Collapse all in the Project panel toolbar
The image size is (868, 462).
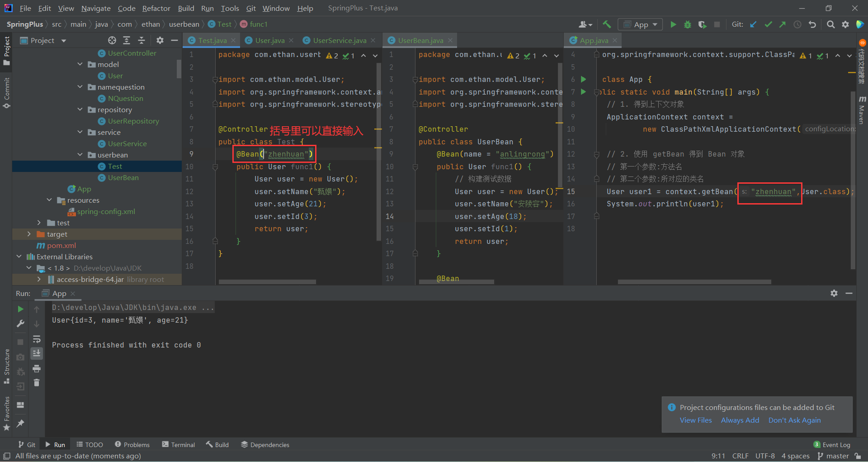point(142,40)
